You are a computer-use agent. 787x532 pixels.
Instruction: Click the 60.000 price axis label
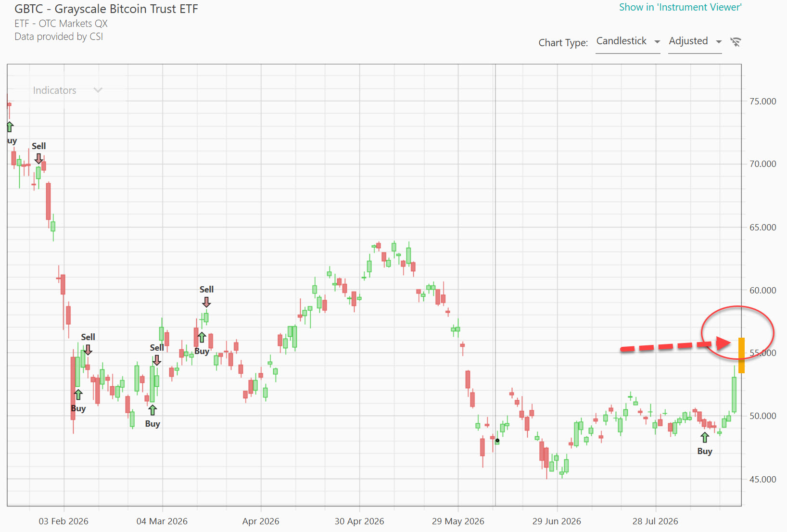[x=762, y=290]
